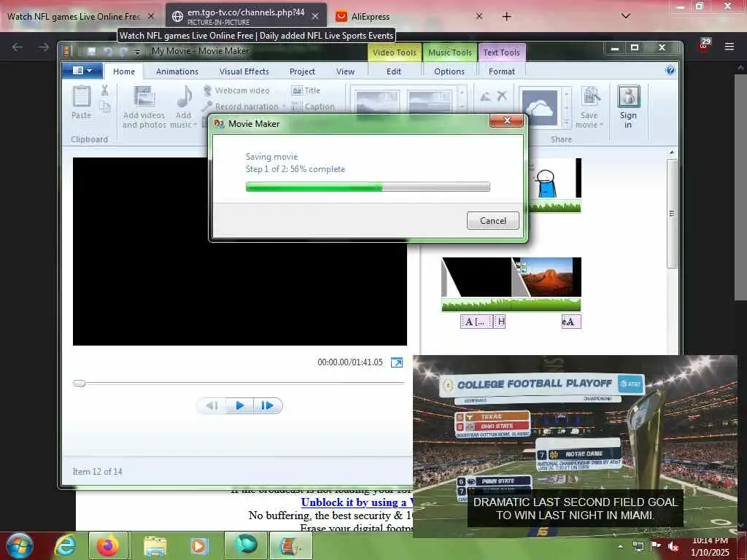
Task: Click the Remove X icon in ribbon
Action: 502,96
